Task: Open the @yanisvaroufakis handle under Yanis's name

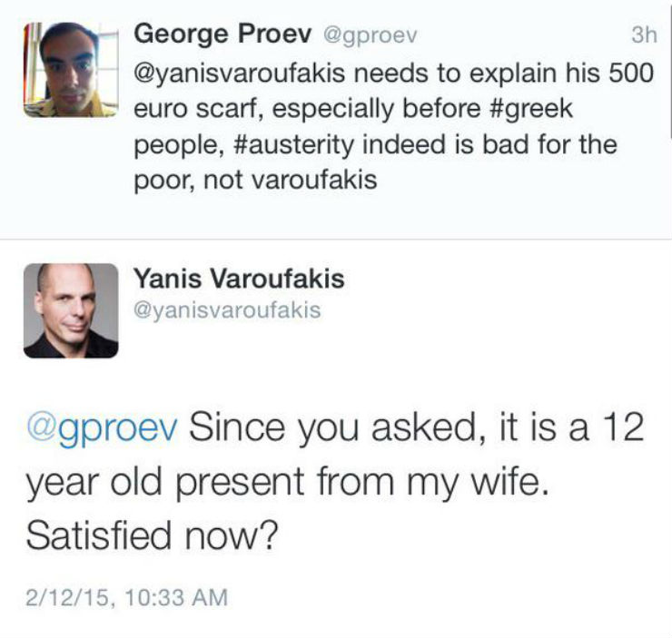Action: (226, 310)
